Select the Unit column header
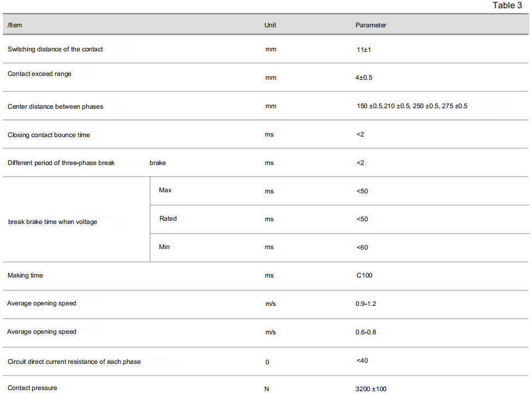Viewport: 532px width, 401px height. (x=270, y=25)
